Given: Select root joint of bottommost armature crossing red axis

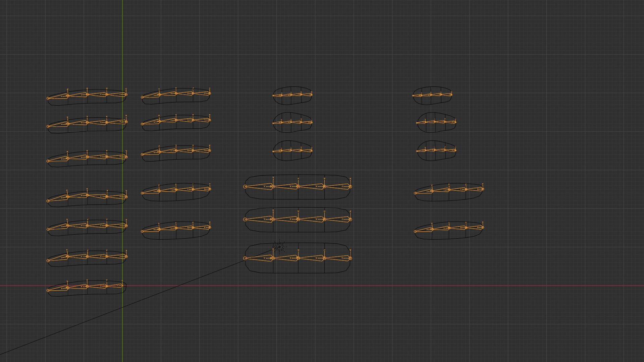Looking at the screenshot, I should (x=48, y=290).
